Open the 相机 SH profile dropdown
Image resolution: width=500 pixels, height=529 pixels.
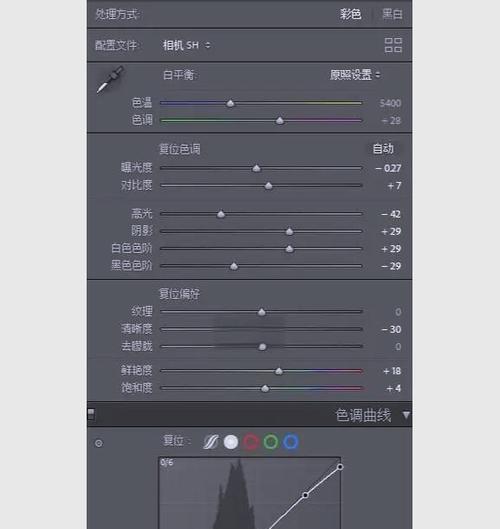coord(186,45)
